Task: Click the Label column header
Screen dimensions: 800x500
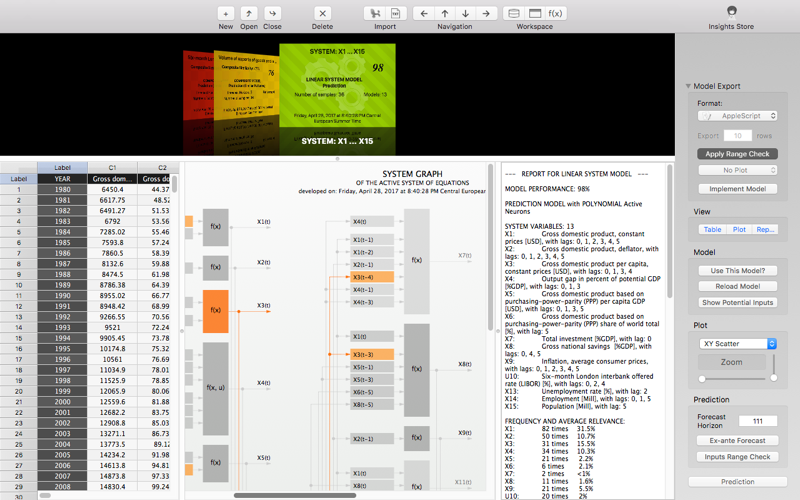Action: (x=62, y=167)
